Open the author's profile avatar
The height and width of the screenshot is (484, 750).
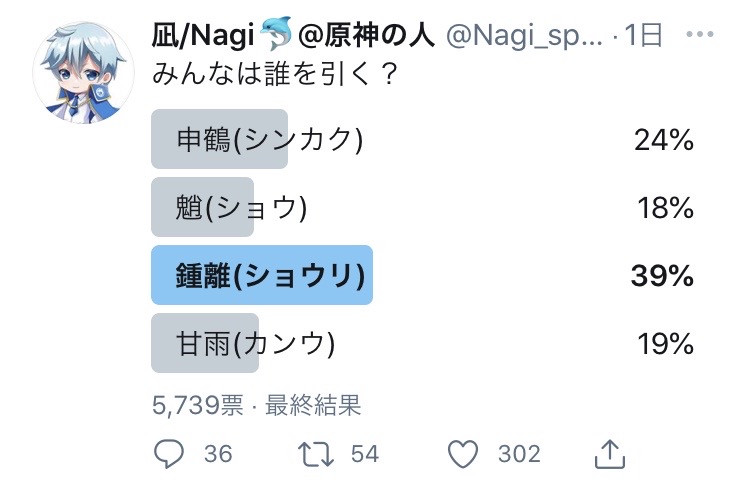click(x=84, y=75)
